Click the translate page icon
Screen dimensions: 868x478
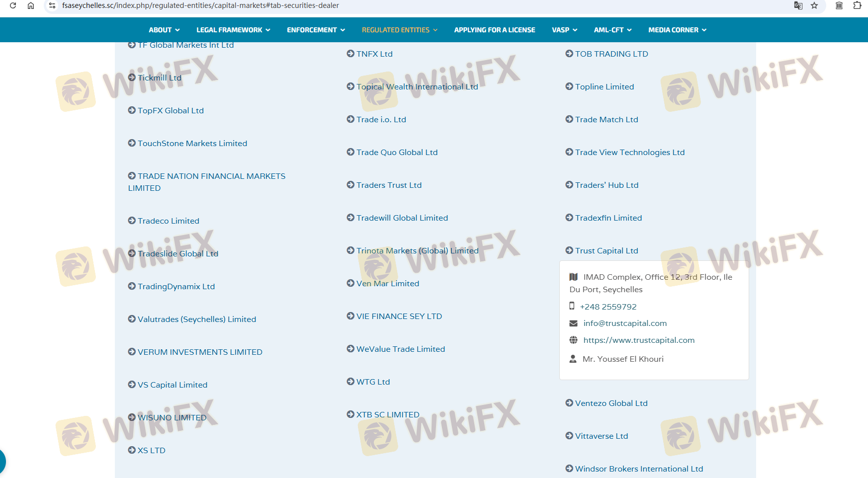(x=798, y=5)
